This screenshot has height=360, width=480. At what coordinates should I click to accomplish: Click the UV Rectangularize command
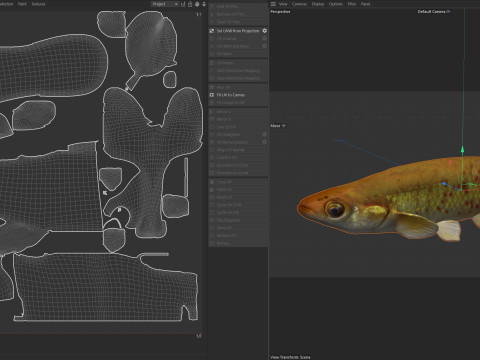pyautogui.click(x=238, y=142)
